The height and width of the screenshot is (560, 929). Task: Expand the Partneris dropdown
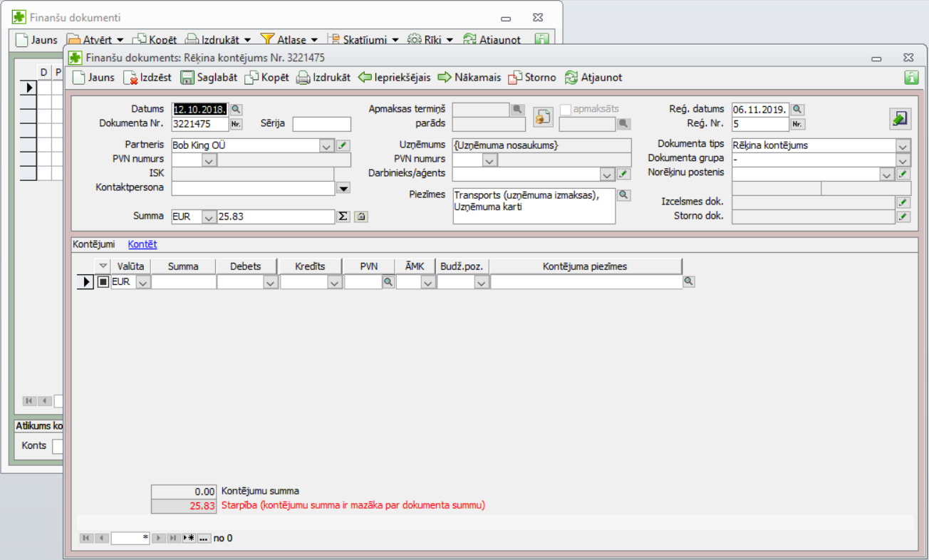pyautogui.click(x=326, y=145)
